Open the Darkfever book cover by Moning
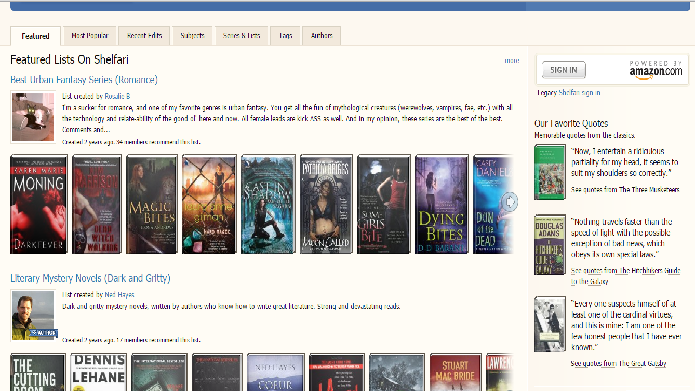695x391 pixels. [x=39, y=204]
